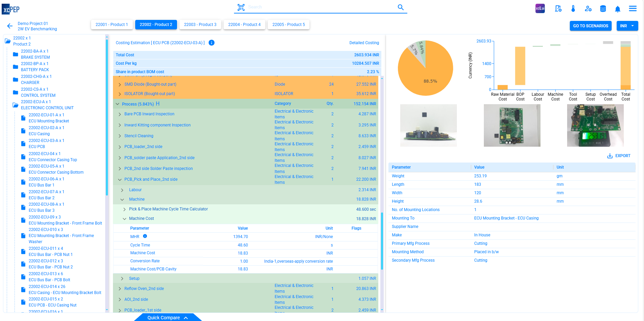This screenshot has height=321, width=644.
Task: Click the thermometer icon in the top bar
Action: 573,9
